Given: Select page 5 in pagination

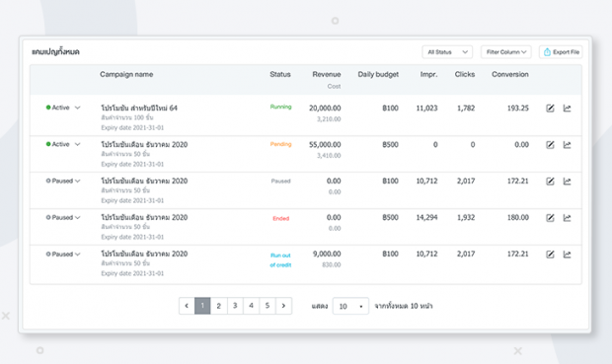Looking at the screenshot, I should pos(268,306).
